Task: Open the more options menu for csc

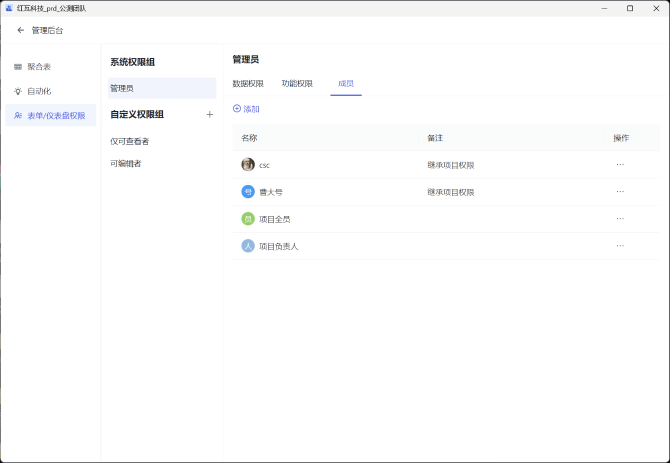Action: click(x=620, y=165)
